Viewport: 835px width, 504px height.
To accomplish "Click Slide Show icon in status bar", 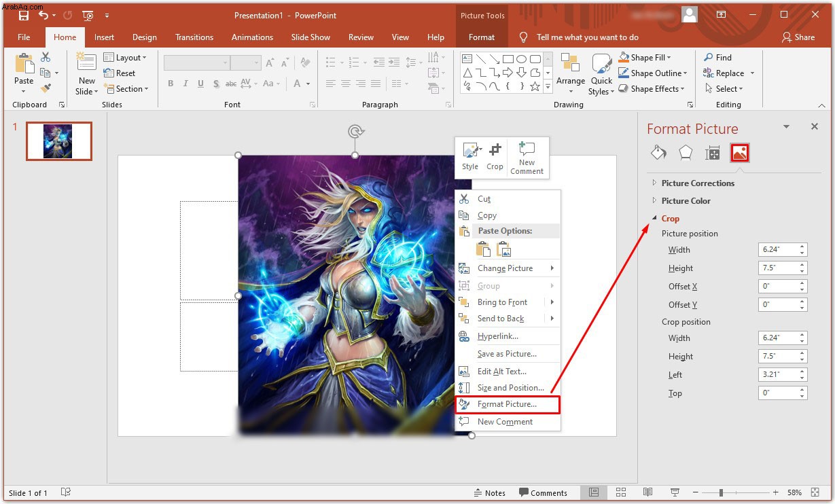I will [x=675, y=492].
